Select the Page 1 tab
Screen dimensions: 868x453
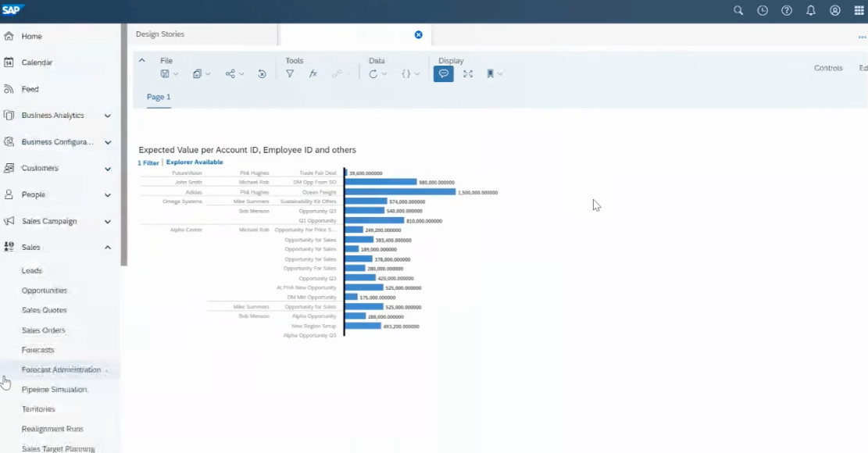pyautogui.click(x=159, y=98)
